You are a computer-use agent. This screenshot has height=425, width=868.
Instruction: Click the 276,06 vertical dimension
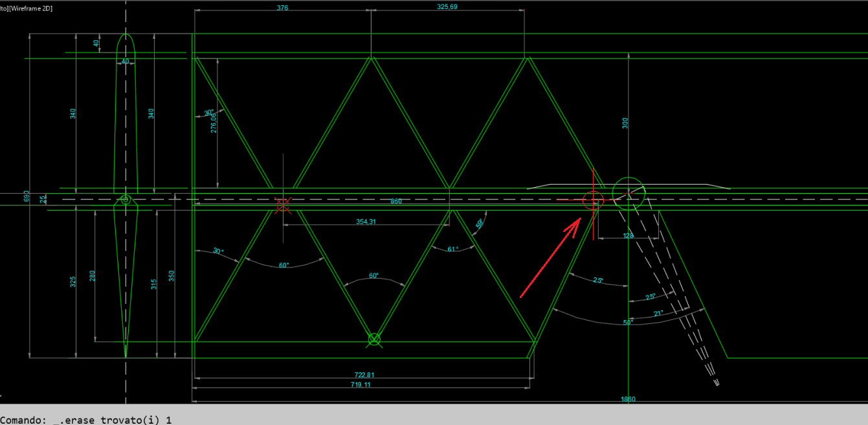(214, 120)
